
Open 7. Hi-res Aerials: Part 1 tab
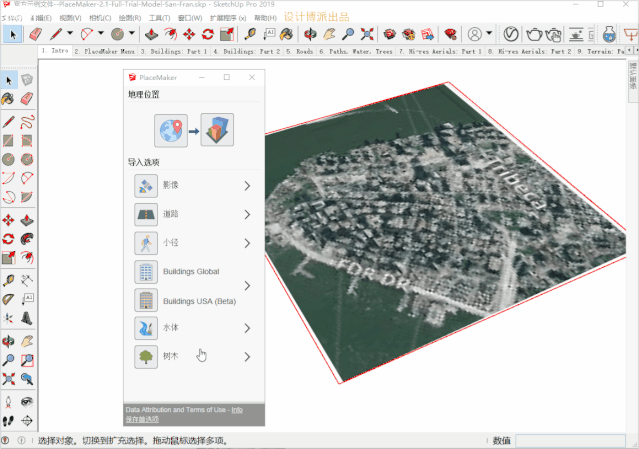440,51
